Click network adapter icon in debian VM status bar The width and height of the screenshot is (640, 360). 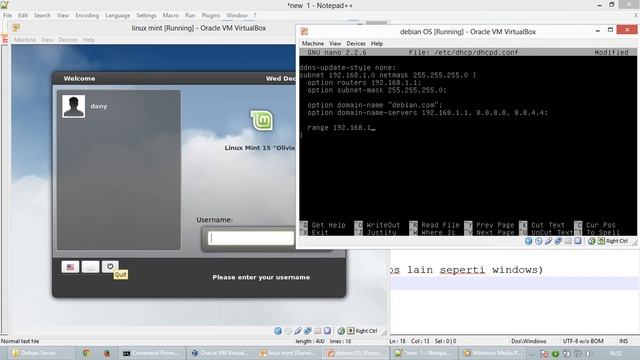pyautogui.click(x=558, y=241)
